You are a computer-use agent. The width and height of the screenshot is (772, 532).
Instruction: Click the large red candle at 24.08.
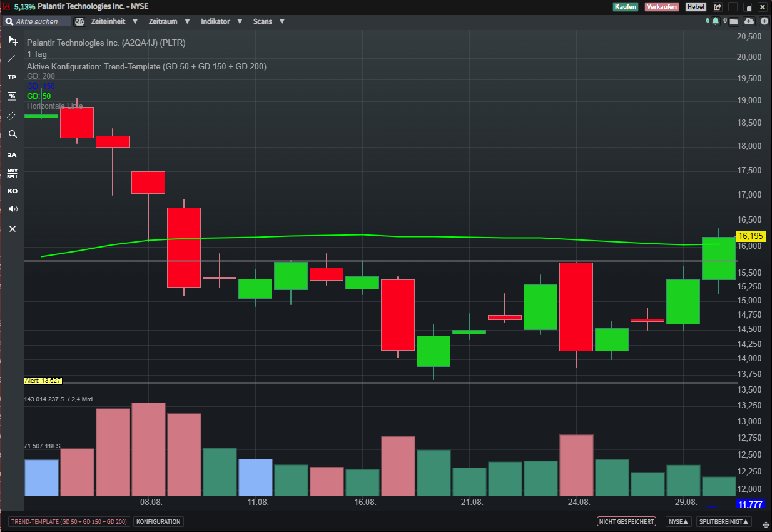coord(576,306)
